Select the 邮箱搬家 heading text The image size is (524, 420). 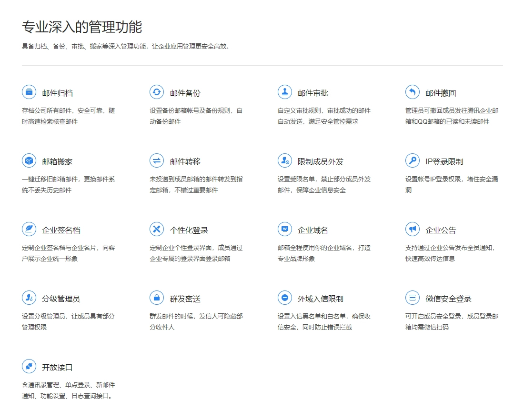click(x=57, y=162)
